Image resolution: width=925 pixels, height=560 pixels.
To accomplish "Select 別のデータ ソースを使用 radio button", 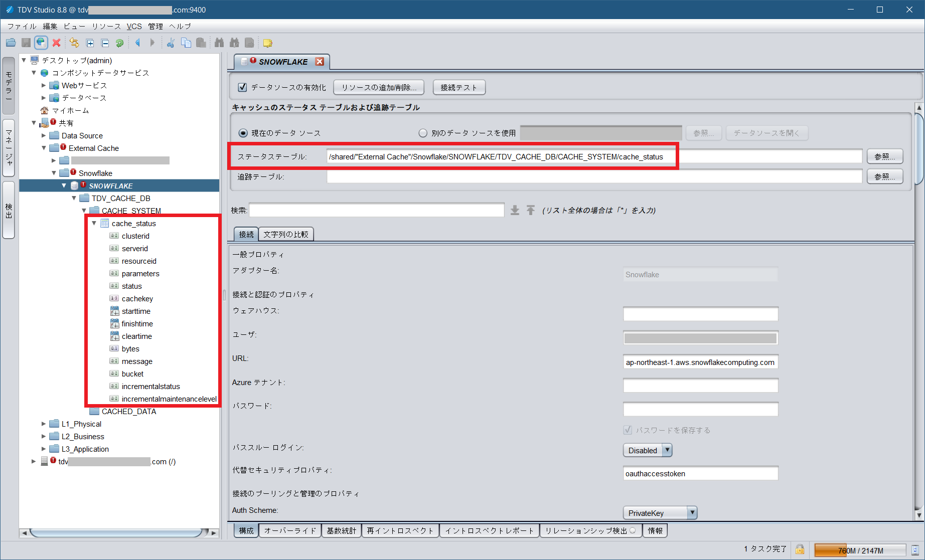I will [423, 133].
